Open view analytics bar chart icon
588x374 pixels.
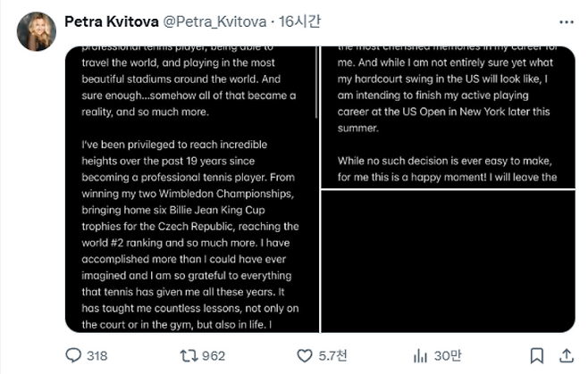click(418, 355)
